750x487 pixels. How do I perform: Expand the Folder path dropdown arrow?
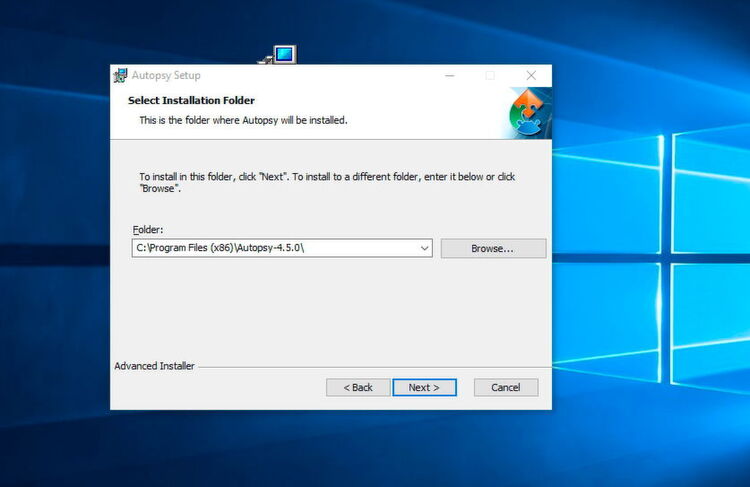[424, 248]
